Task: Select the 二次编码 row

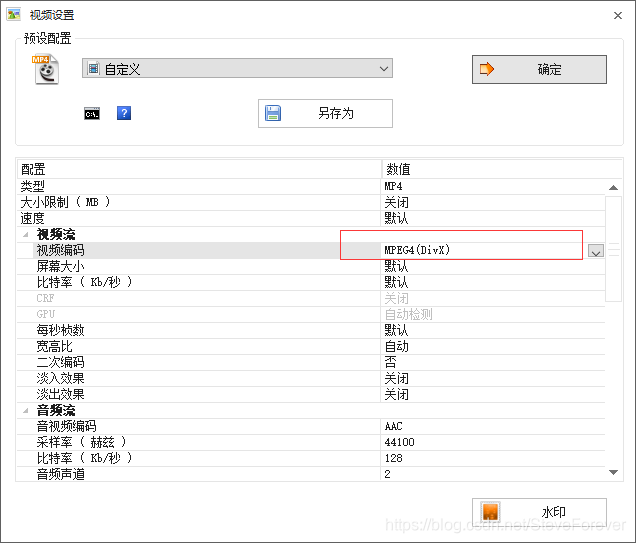Action: [x=311, y=362]
